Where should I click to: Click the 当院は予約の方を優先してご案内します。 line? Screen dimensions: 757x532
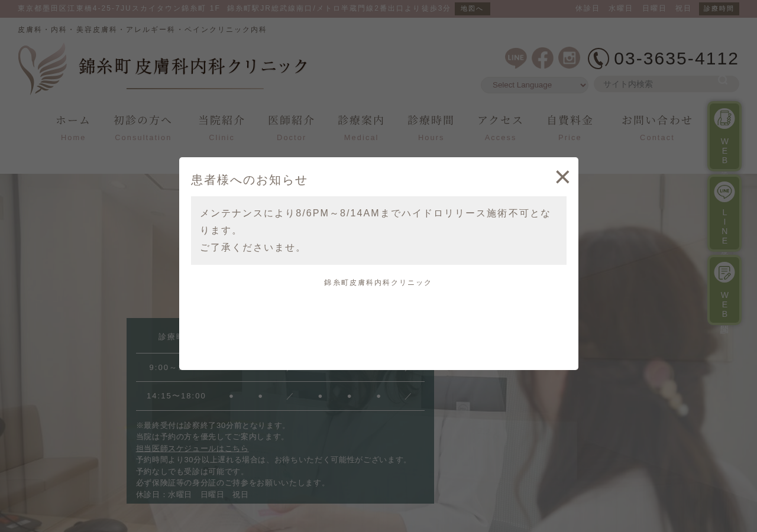(x=212, y=437)
